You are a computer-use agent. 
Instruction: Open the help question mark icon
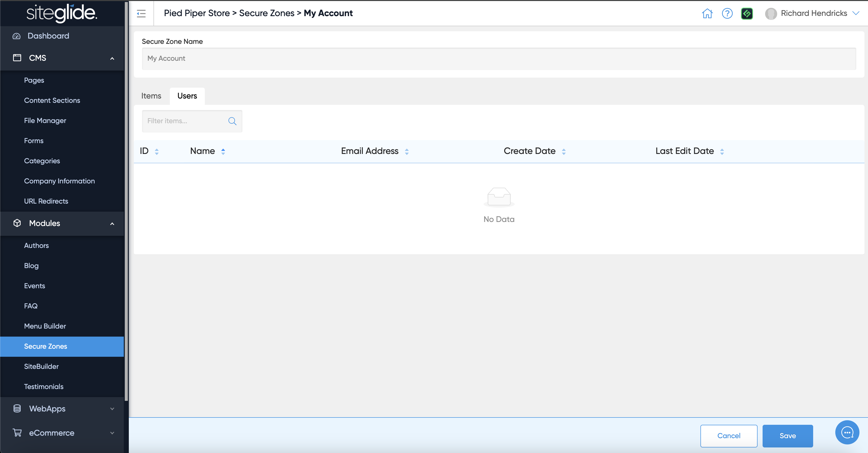pyautogui.click(x=727, y=14)
